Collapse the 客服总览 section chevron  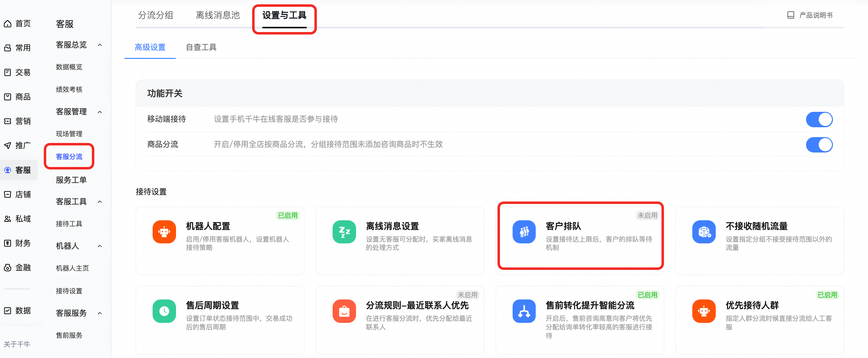tap(100, 45)
